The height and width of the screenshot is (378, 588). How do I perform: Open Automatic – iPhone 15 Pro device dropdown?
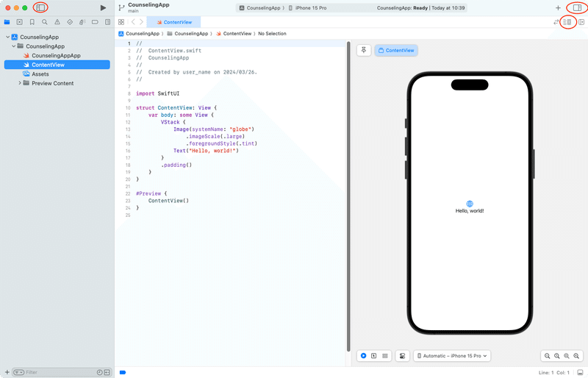[x=452, y=355]
